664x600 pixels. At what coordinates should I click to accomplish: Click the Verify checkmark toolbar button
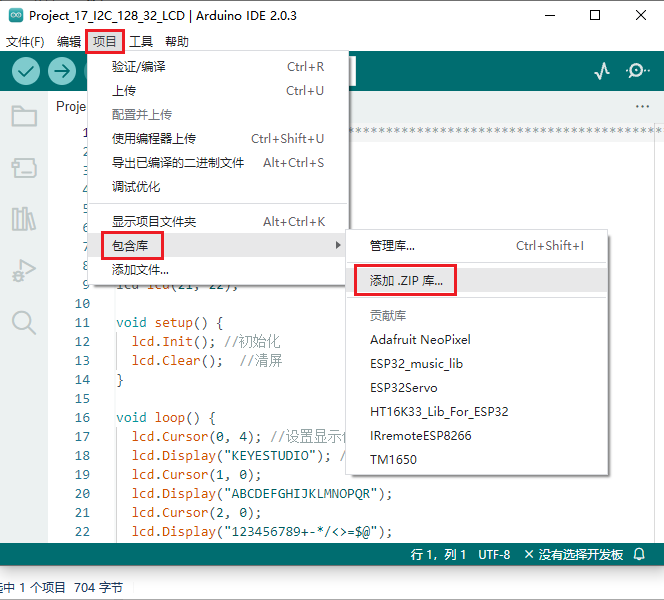click(x=26, y=71)
